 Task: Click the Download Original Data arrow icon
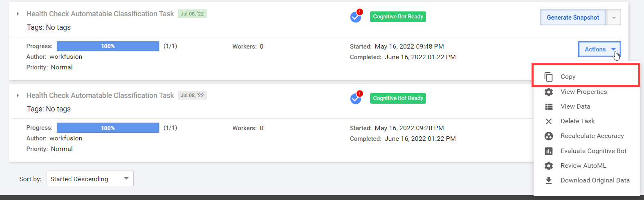point(549,180)
